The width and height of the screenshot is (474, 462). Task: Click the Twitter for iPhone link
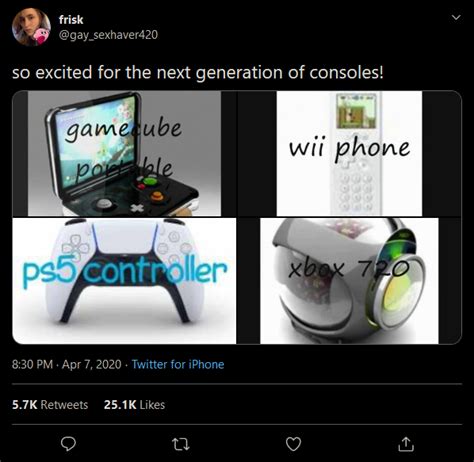coord(178,364)
